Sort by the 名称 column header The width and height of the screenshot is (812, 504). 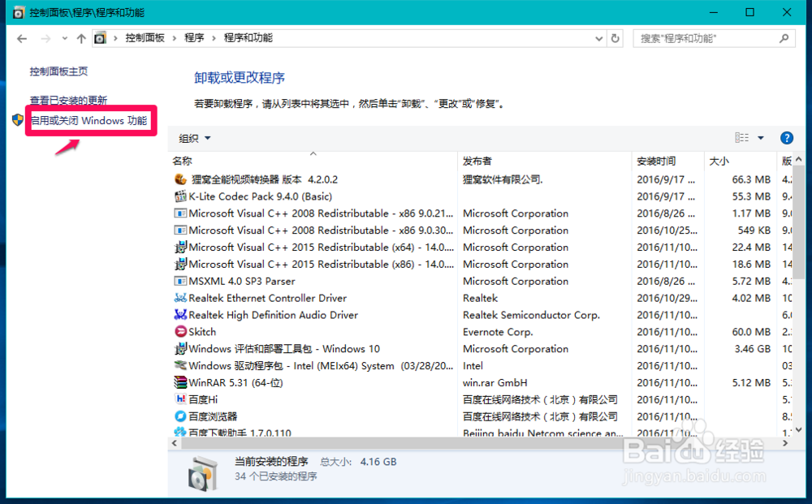click(182, 162)
